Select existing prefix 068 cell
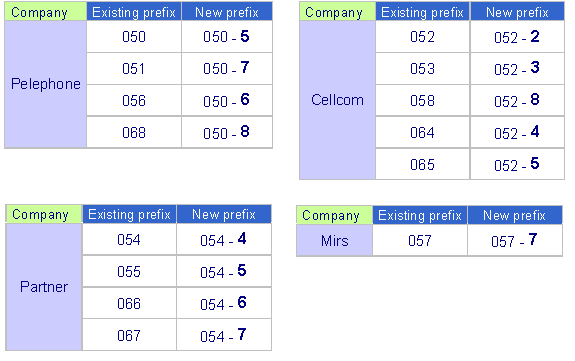This screenshot has width=575, height=361. click(134, 132)
